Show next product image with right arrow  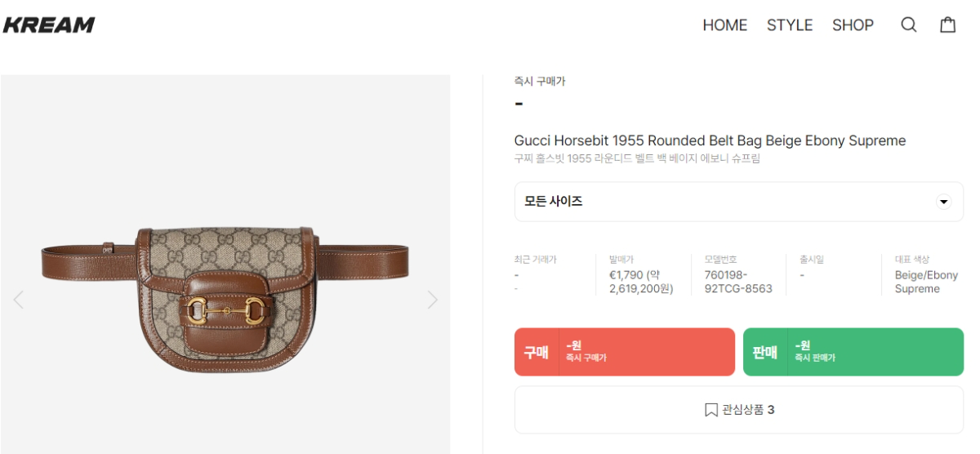point(432,300)
